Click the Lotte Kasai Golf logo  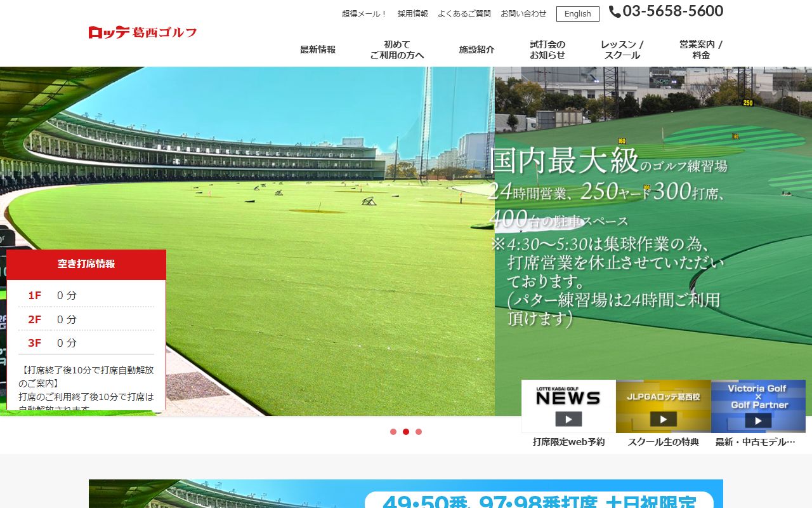[143, 32]
